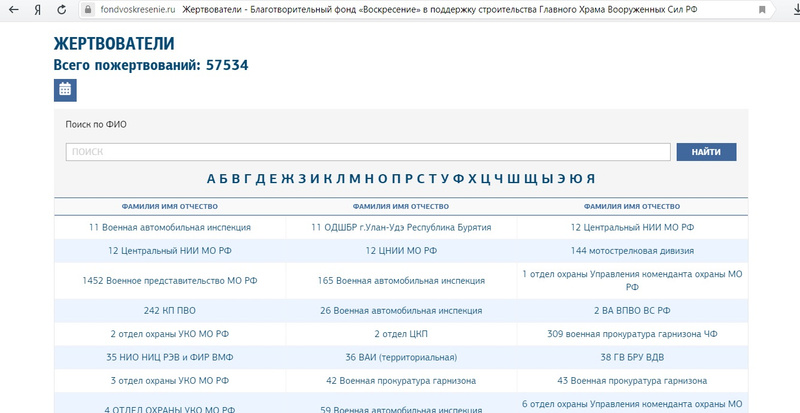800x413 pixels.
Task: Focus the ПОИСК search input field
Action: (x=368, y=152)
